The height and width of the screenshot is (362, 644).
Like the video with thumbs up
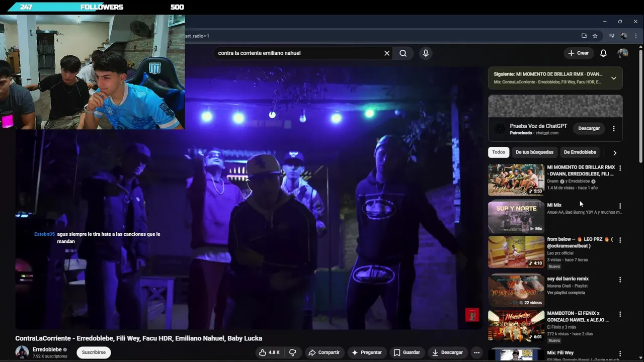pyautogui.click(x=269, y=352)
